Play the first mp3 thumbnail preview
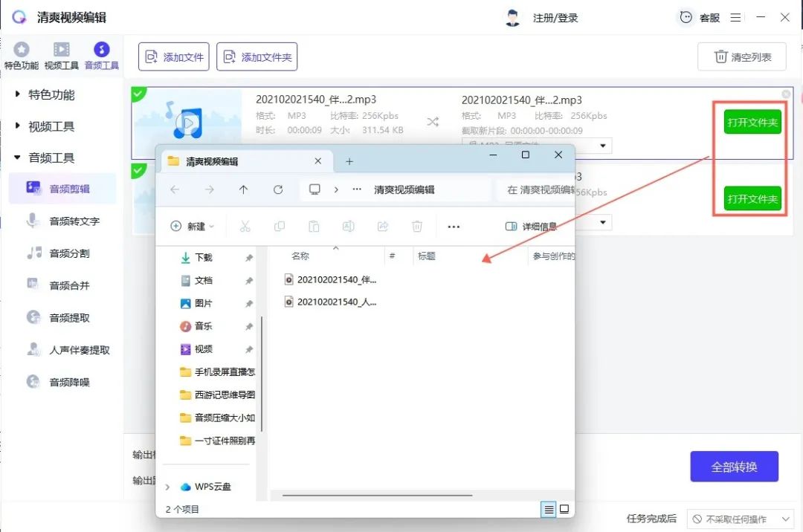 tap(188, 123)
